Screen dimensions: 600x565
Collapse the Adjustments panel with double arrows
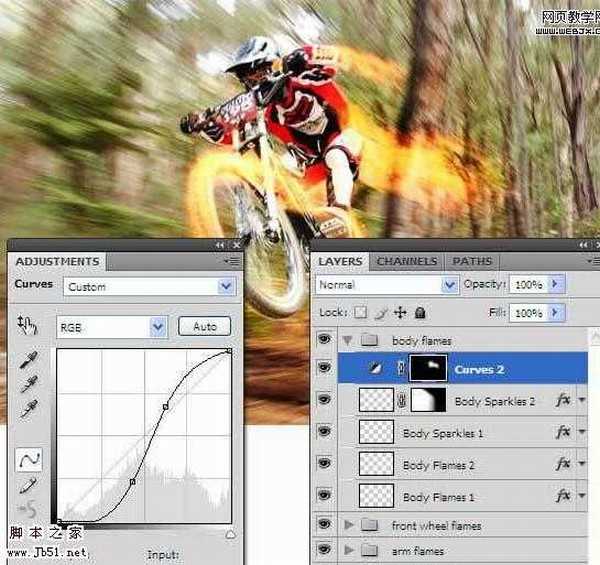(x=220, y=245)
